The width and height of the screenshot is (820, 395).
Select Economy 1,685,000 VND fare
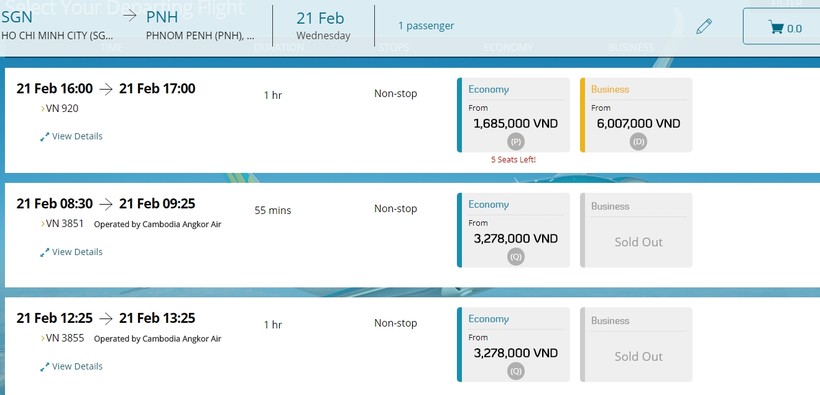514,115
